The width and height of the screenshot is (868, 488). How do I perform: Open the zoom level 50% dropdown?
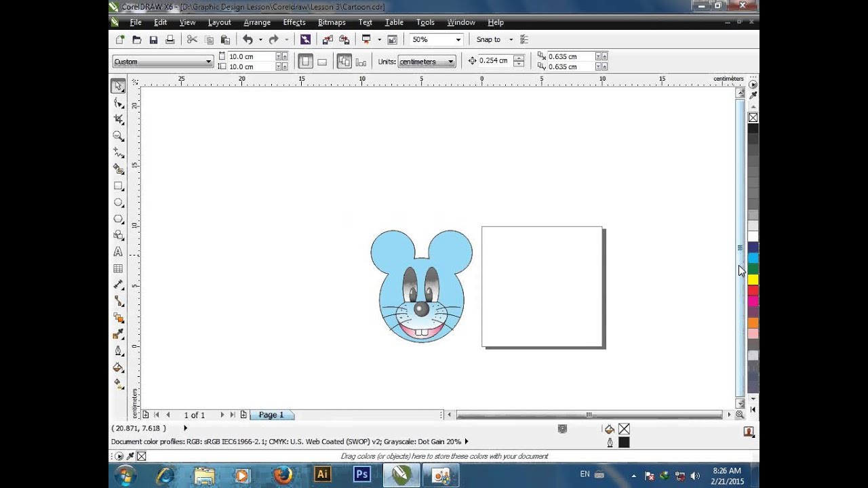coord(458,40)
